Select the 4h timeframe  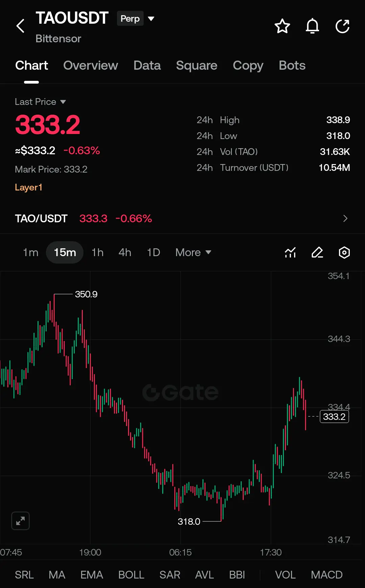pyautogui.click(x=125, y=252)
